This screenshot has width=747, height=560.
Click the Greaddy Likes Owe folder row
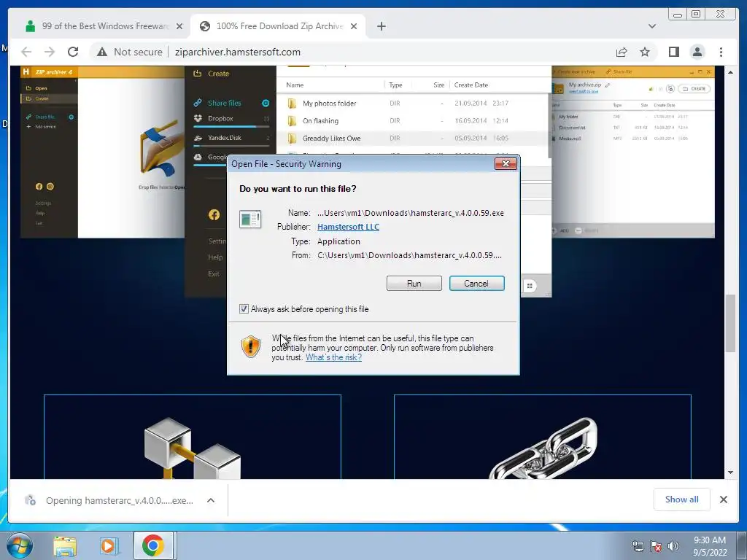click(x=412, y=138)
